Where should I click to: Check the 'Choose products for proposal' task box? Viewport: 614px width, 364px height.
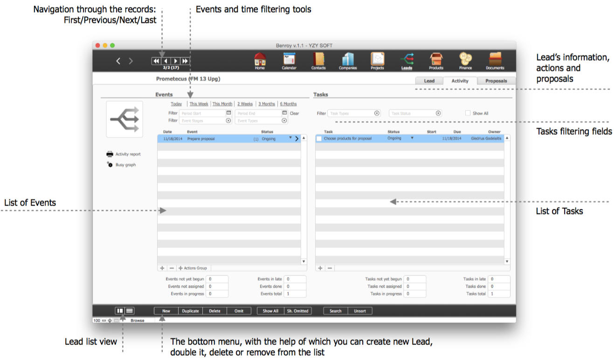coord(319,139)
